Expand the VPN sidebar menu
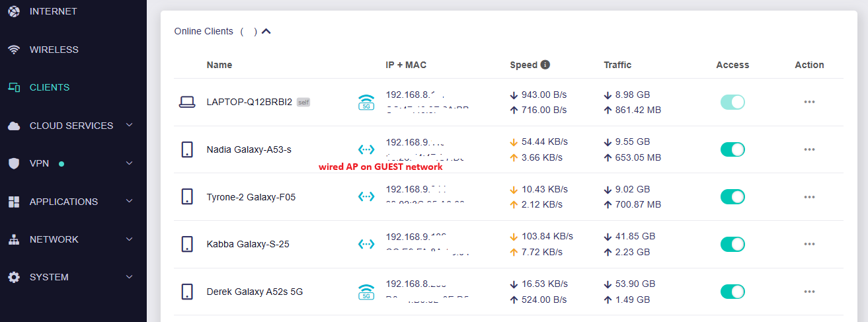Image resolution: width=868 pixels, height=322 pixels. click(x=130, y=163)
